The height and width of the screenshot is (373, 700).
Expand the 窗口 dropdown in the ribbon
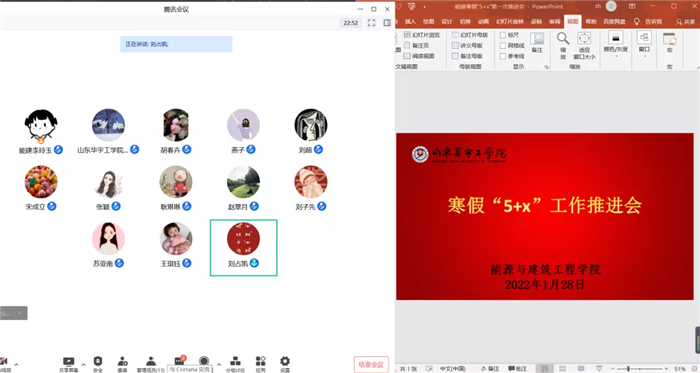644,45
